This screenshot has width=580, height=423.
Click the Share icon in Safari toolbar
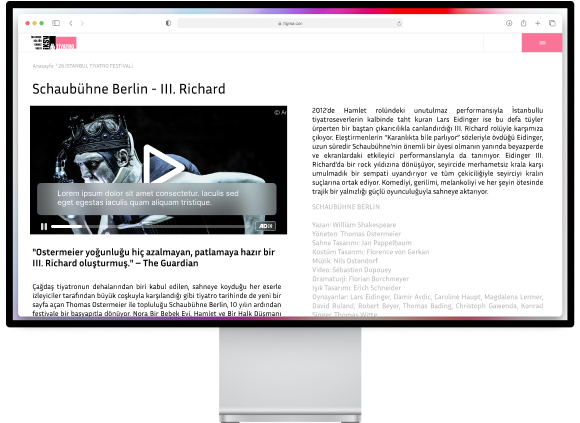click(523, 23)
